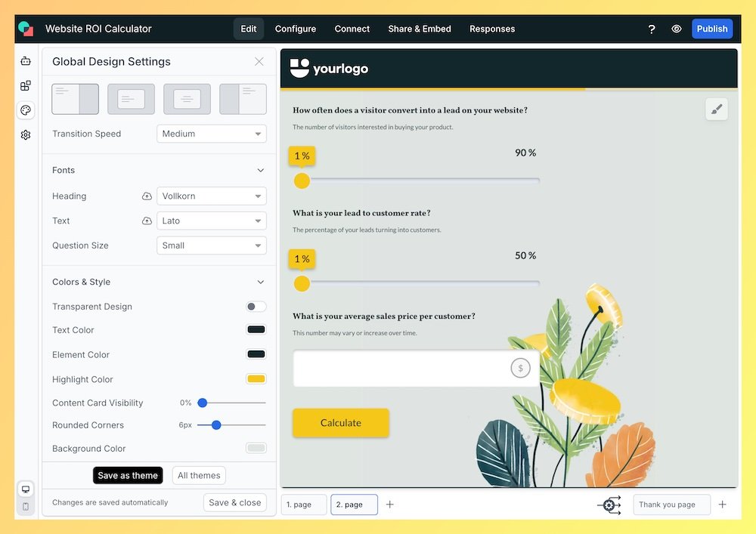
Task: Open the Responses tab
Action: (x=491, y=29)
